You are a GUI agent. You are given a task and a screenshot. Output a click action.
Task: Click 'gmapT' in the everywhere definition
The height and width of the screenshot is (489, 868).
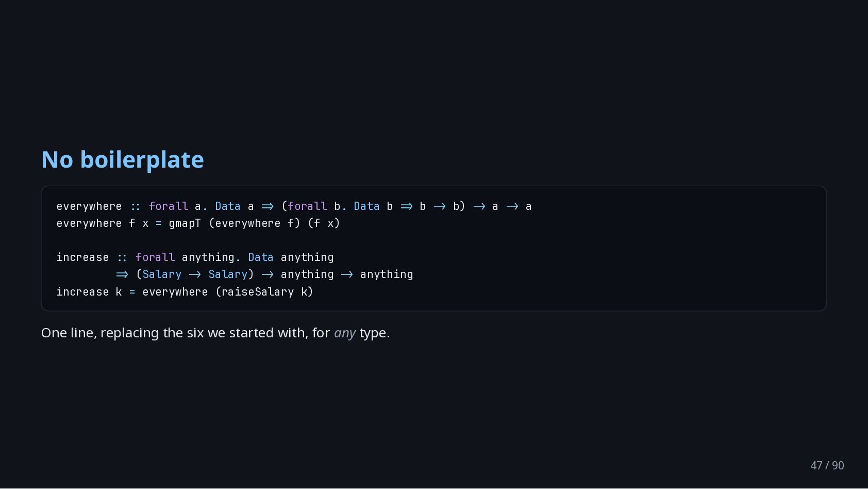pyautogui.click(x=185, y=223)
